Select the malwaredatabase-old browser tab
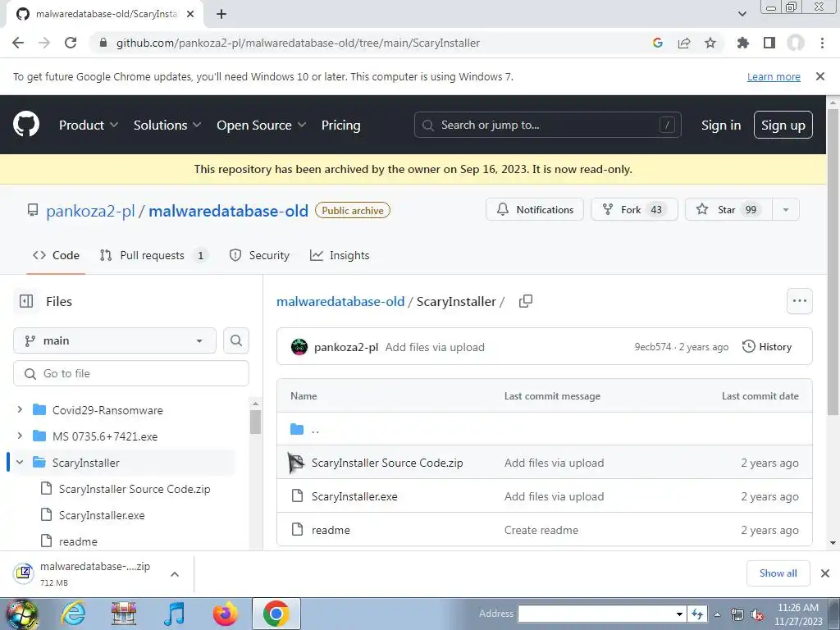 (x=104, y=14)
